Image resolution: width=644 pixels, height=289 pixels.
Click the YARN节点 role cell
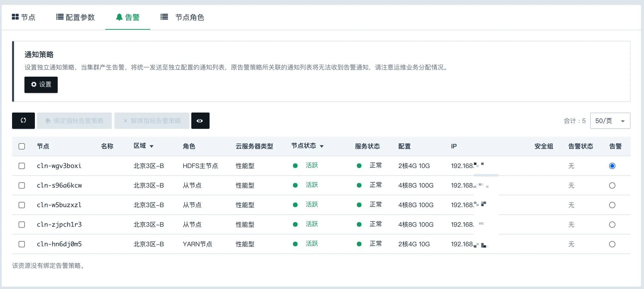coord(198,244)
